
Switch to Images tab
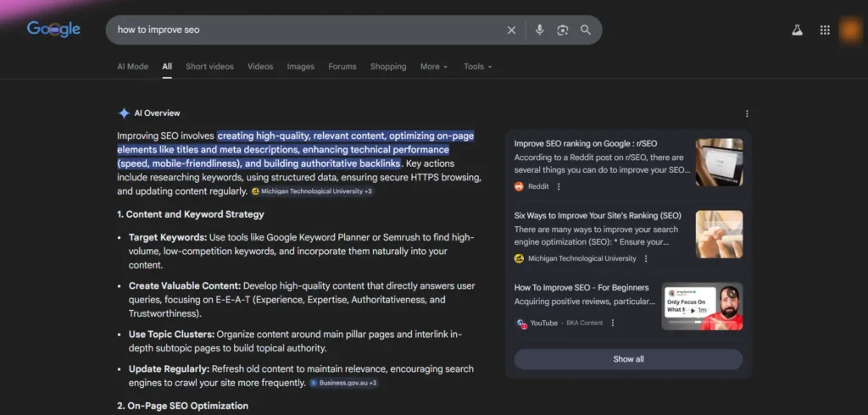(x=301, y=66)
